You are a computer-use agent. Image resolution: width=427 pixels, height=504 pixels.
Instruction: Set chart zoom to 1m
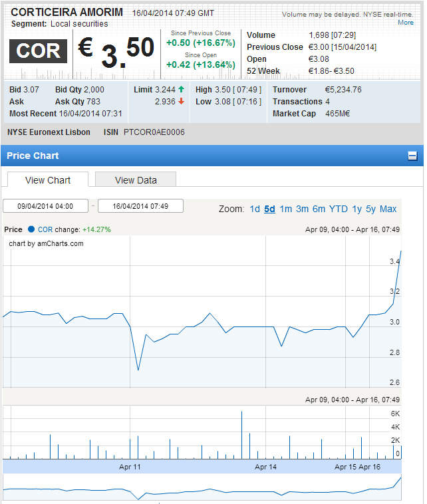285,209
